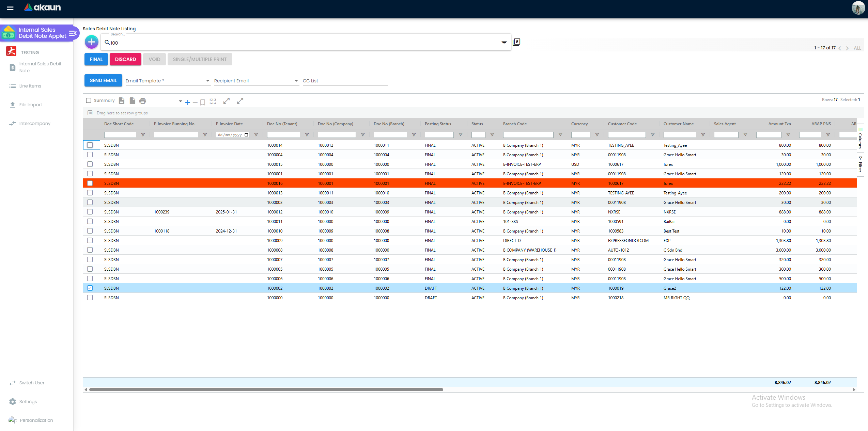Click the minus remove-view icon
This screenshot has width=868, height=431.
pyautogui.click(x=195, y=102)
